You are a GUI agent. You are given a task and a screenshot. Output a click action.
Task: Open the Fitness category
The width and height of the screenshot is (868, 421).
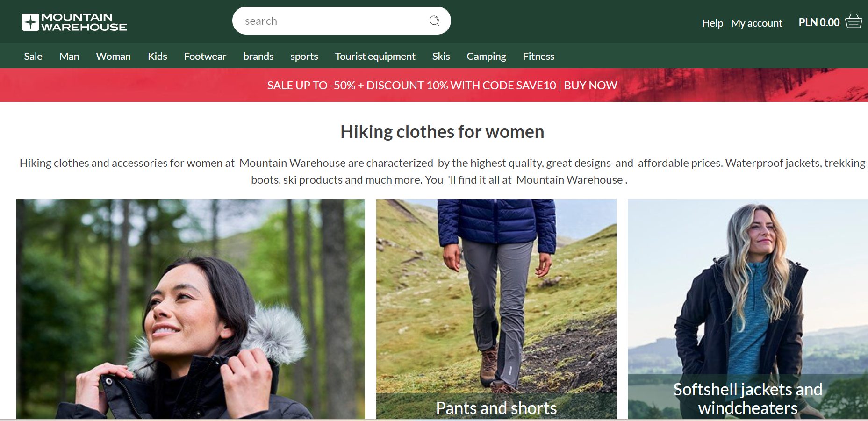tap(538, 57)
